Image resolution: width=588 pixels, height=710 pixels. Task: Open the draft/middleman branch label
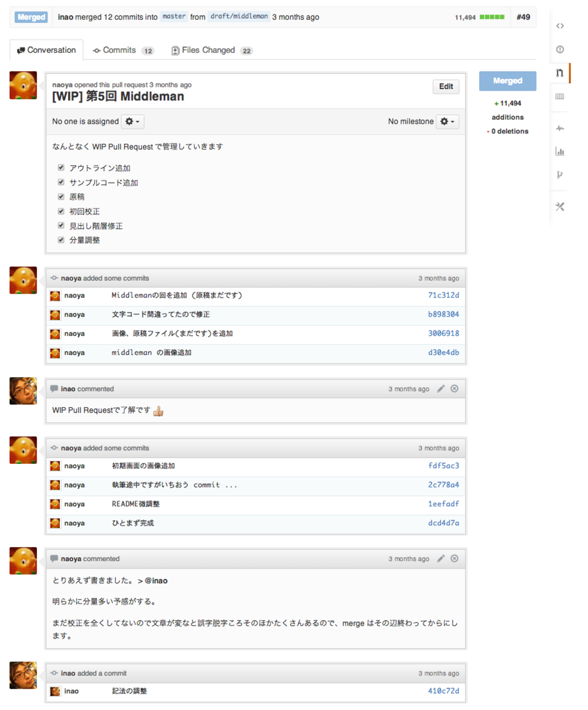[239, 17]
